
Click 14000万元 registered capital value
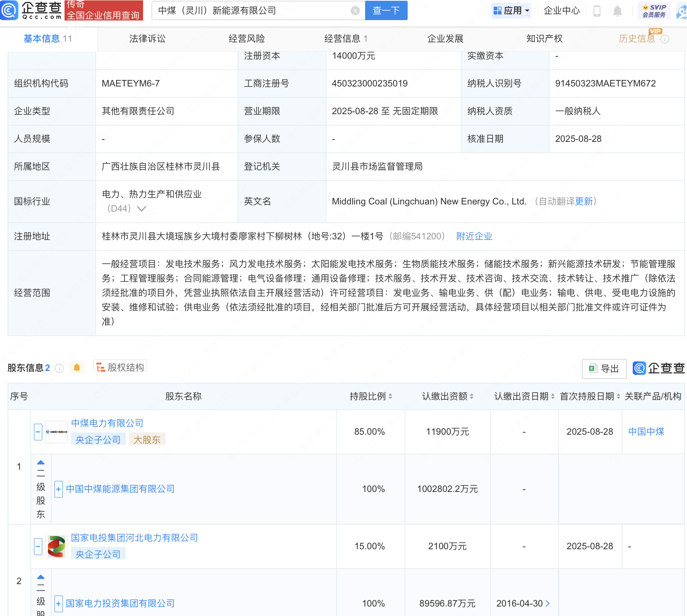pos(353,56)
